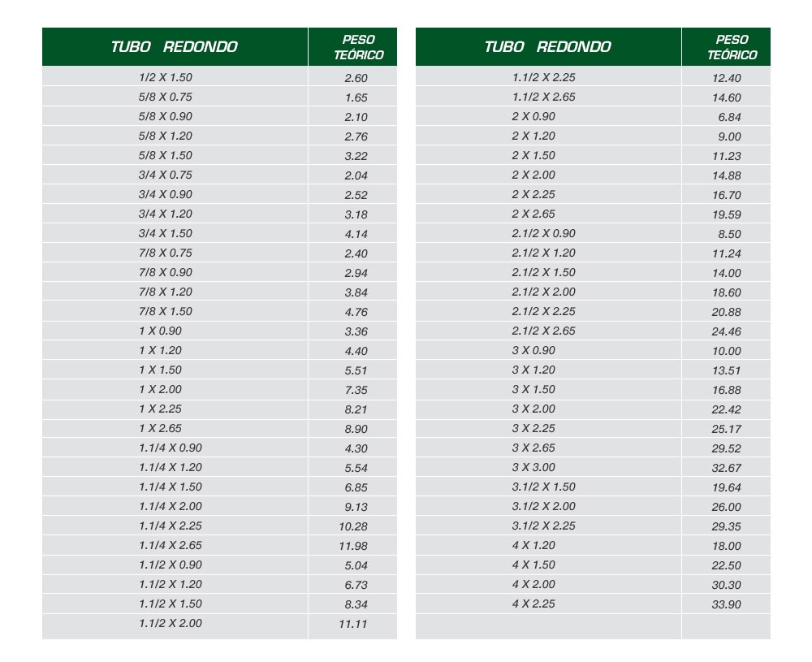
Task: Select the 3 X 3.00 tube row
Action: 533,467
